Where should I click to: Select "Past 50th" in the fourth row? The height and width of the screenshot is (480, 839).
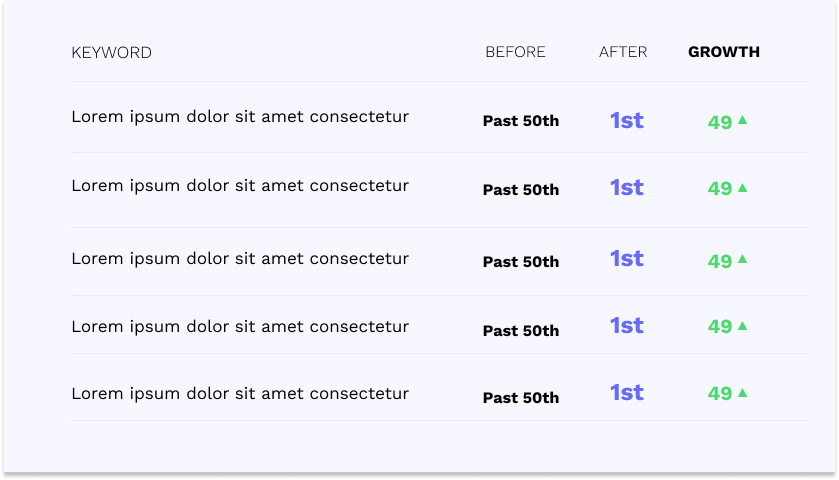[x=521, y=331]
